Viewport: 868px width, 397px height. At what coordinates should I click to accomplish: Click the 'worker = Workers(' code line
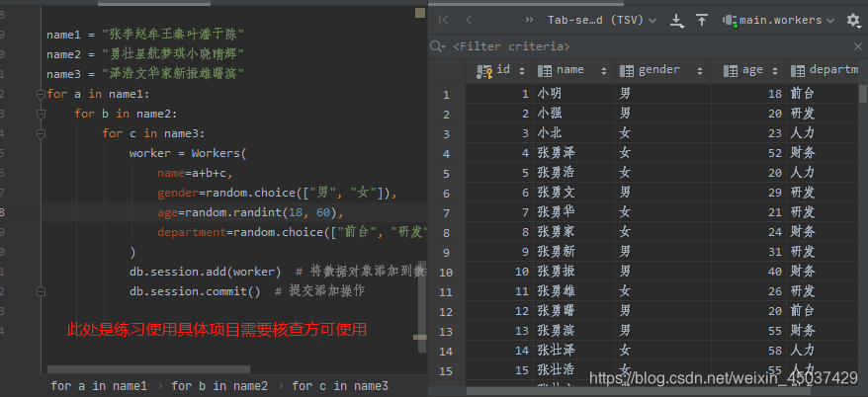point(188,153)
